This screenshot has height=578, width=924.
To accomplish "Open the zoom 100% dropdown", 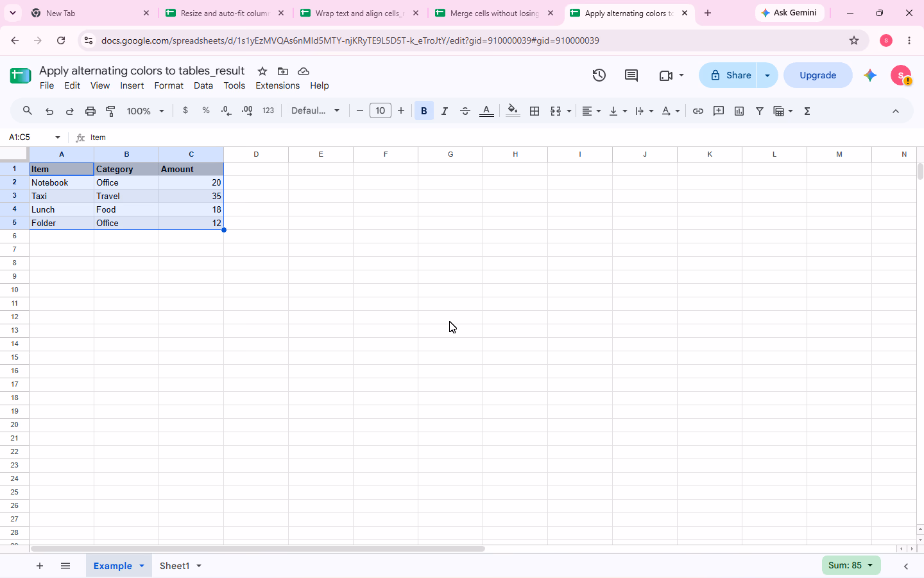I will click(146, 111).
